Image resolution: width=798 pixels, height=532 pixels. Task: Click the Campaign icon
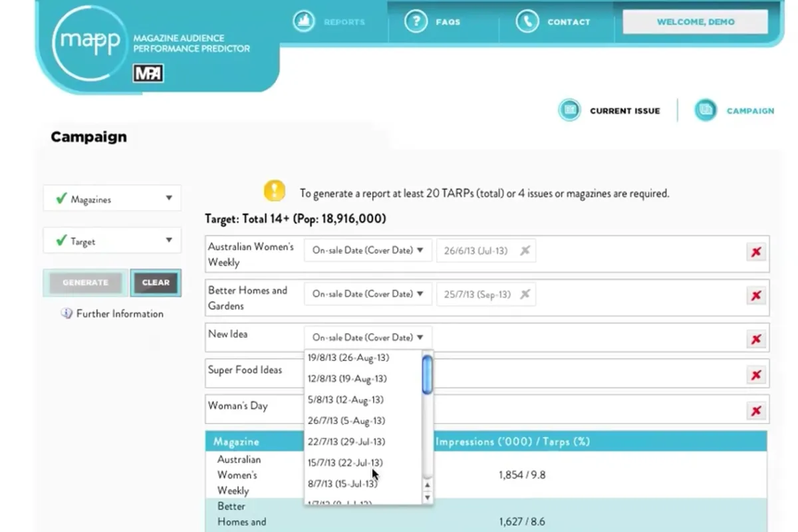(x=706, y=110)
